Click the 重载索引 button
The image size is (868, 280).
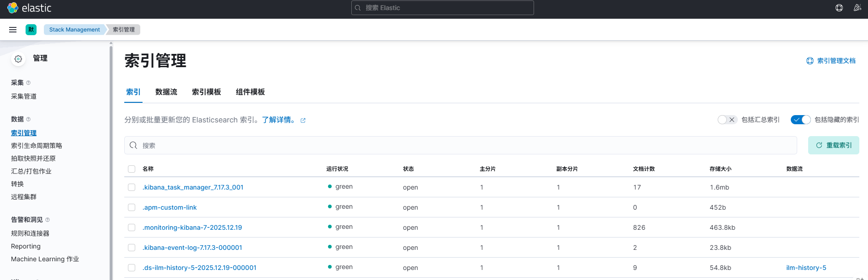pos(834,145)
